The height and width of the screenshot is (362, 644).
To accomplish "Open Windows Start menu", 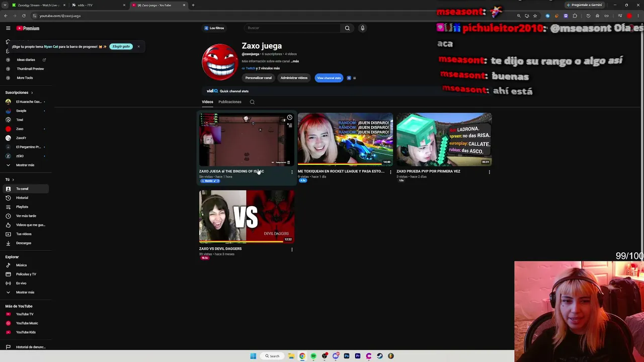I will 253,356.
